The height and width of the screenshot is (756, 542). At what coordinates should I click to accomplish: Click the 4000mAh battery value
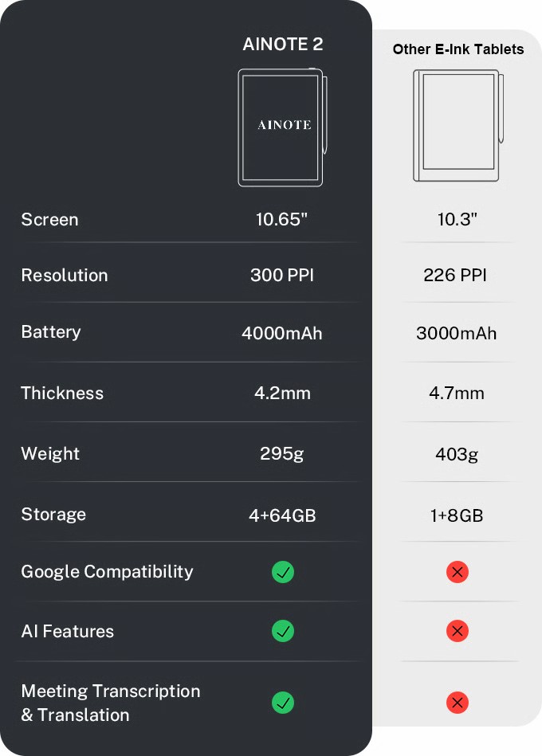[282, 333]
